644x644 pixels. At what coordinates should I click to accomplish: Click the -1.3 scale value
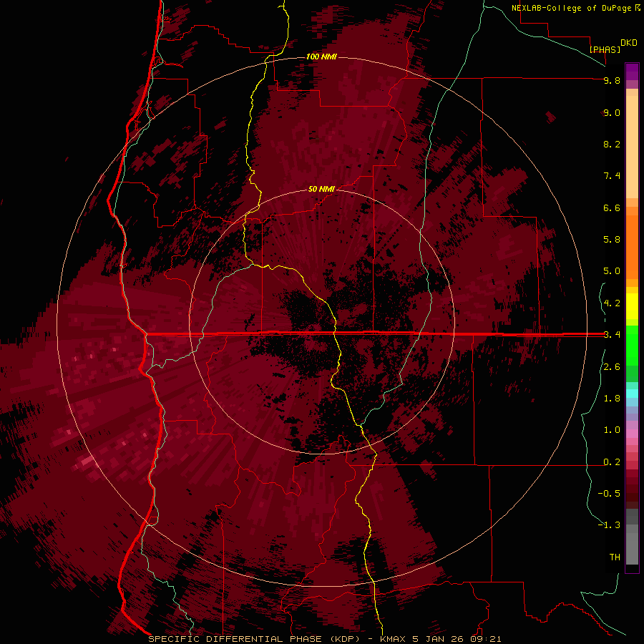(609, 525)
